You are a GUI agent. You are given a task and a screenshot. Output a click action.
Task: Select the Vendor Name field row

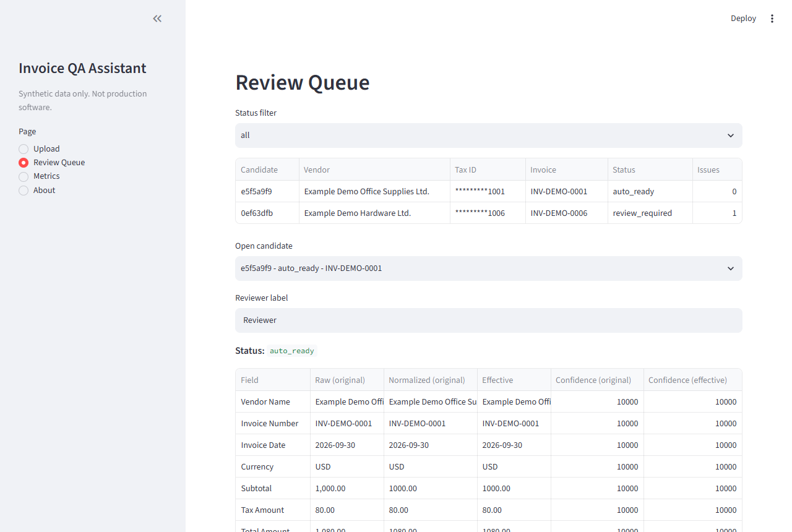pos(488,401)
